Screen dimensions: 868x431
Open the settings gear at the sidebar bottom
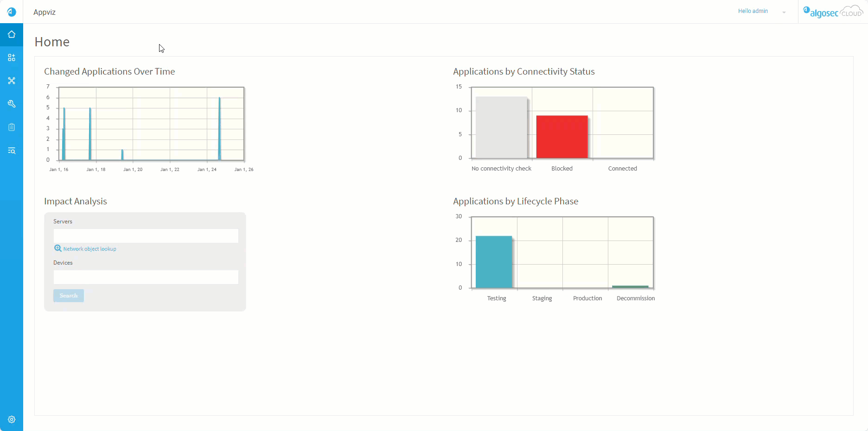[x=12, y=419]
